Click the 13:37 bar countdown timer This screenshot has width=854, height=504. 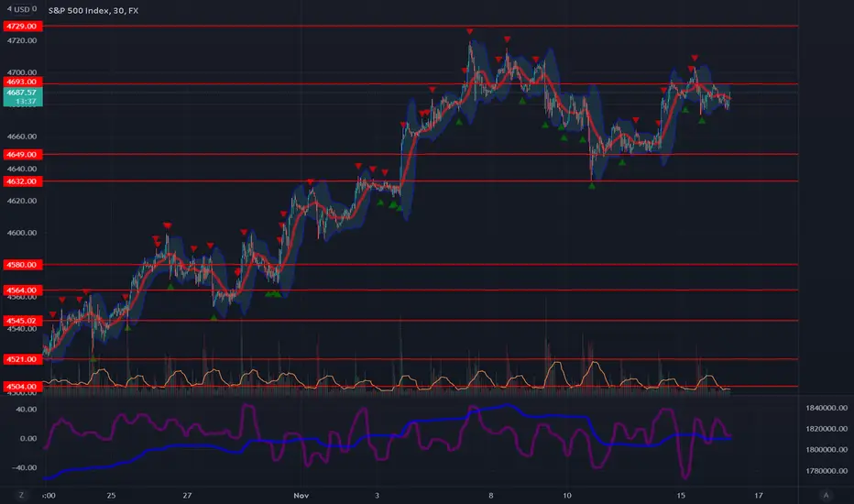[x=26, y=102]
